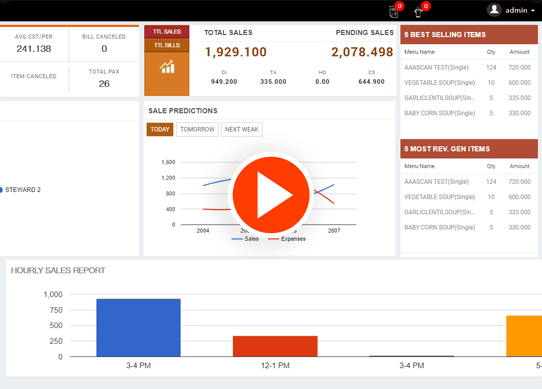Viewport: 542px width, 389px height.
Task: Select TODAY sale prediction
Action: (x=160, y=129)
